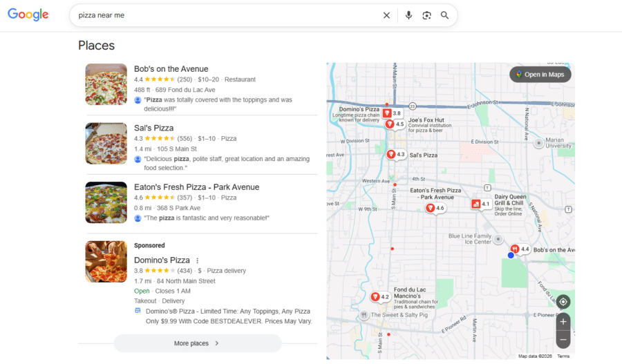Click Marian University map marker
The height and width of the screenshot is (364, 622).
(x=538, y=143)
